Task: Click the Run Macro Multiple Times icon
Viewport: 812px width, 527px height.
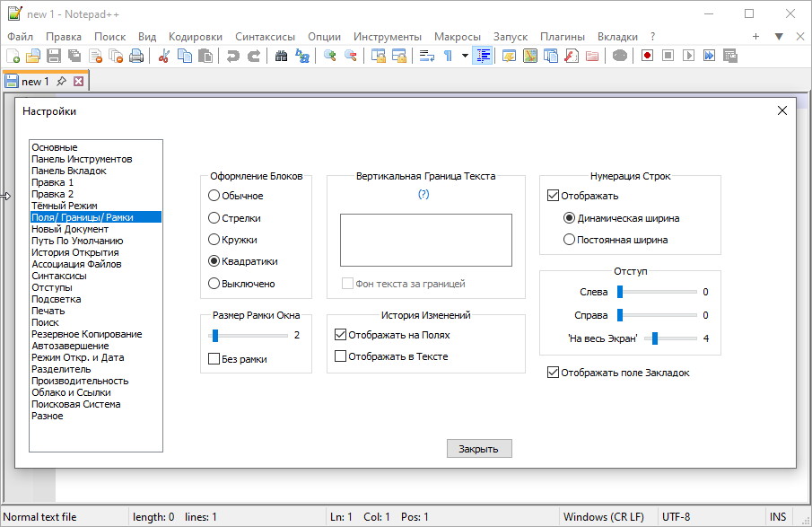Action: click(x=709, y=56)
